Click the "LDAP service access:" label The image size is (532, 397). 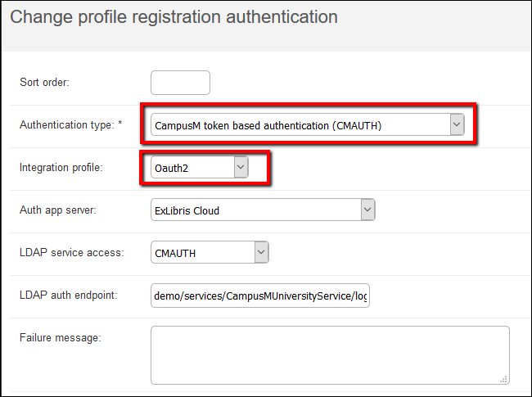coord(71,253)
